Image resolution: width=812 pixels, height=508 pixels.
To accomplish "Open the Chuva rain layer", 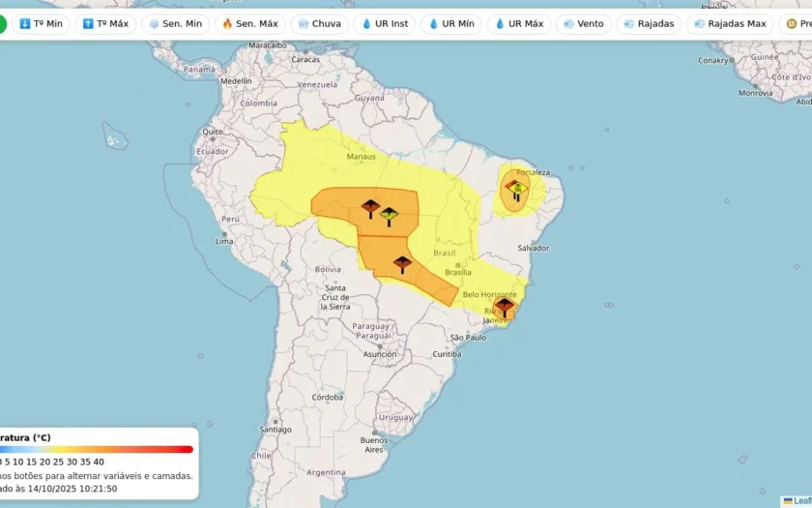I will pyautogui.click(x=320, y=24).
